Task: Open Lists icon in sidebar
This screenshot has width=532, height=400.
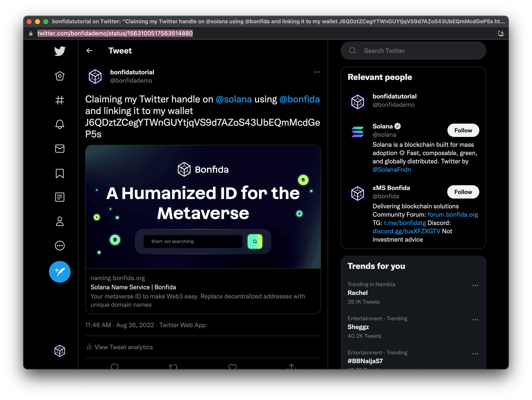Action: (x=60, y=197)
